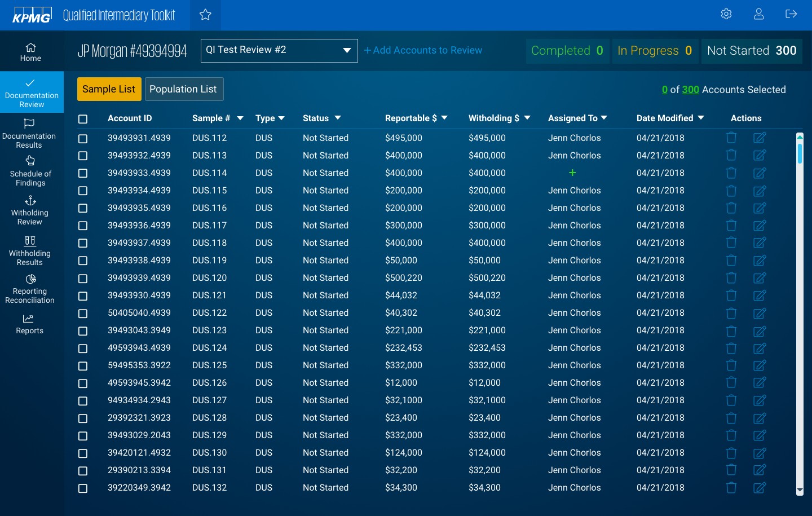Open Reports in sidebar
This screenshot has height=516, width=812.
[29, 325]
